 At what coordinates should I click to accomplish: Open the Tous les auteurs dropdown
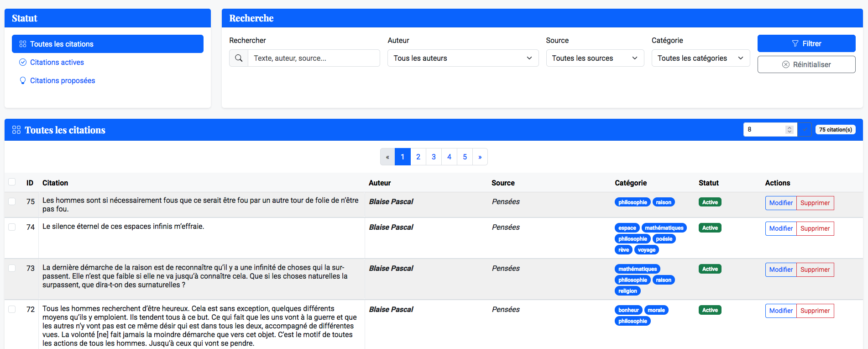coord(463,58)
